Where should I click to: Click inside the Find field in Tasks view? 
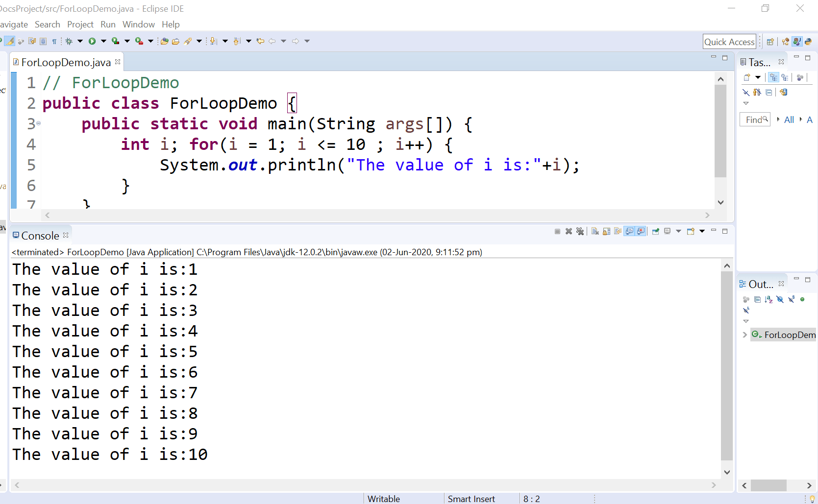[x=754, y=119]
